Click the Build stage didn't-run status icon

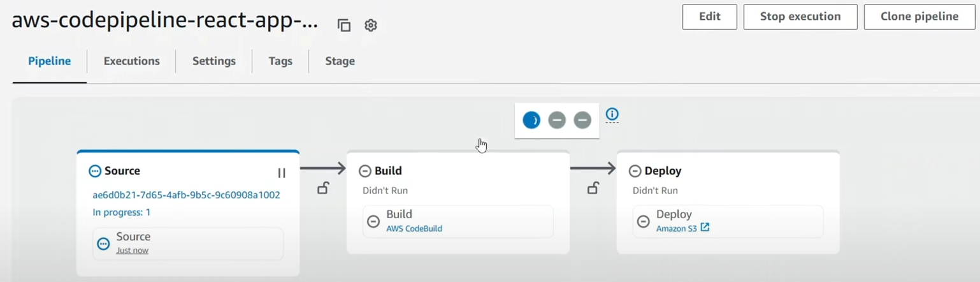pyautogui.click(x=365, y=171)
